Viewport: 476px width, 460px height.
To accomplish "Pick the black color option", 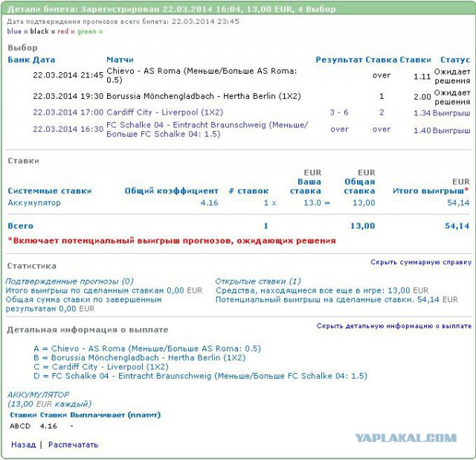I will point(39,32).
